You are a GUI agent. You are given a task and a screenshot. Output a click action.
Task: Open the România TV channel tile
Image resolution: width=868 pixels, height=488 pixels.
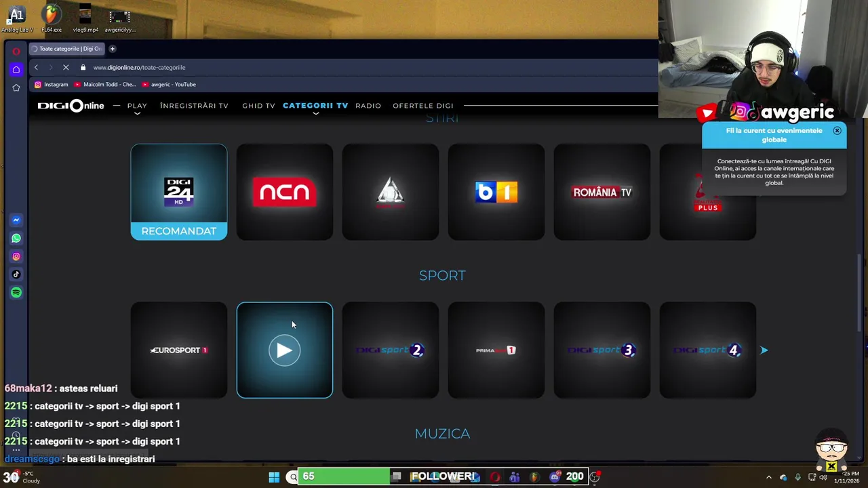click(x=602, y=192)
